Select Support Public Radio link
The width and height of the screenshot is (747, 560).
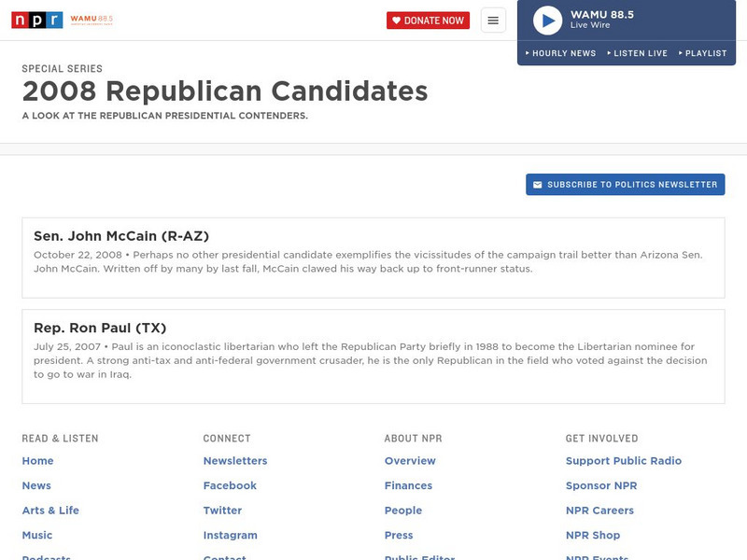624,461
